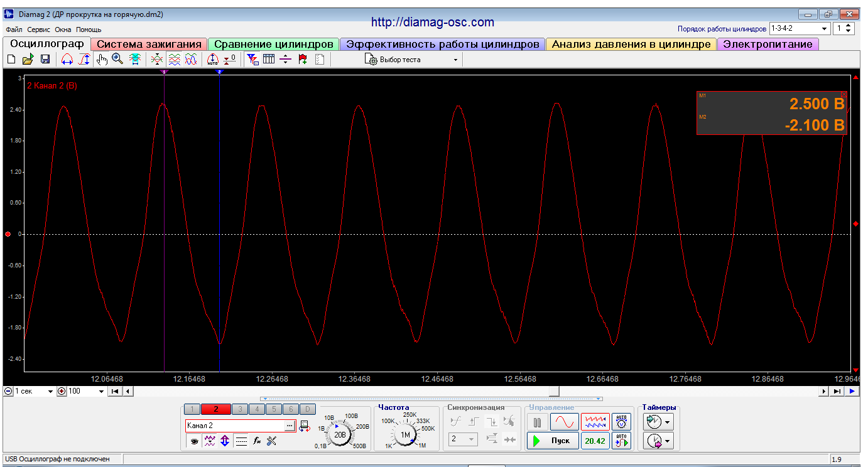The image size is (868, 467).
Task: Click the AUTO vertical scale icon
Action: (212, 60)
